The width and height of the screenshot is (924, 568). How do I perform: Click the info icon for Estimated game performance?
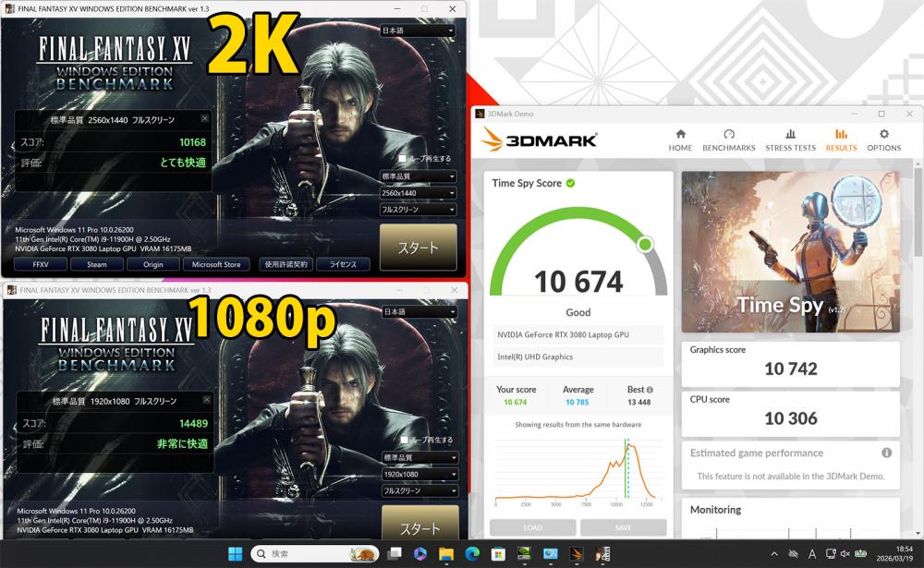pos(886,453)
